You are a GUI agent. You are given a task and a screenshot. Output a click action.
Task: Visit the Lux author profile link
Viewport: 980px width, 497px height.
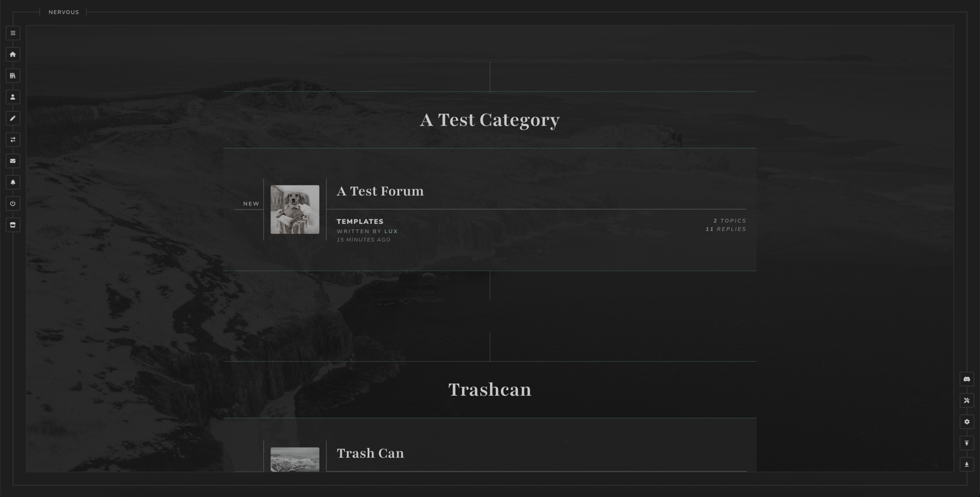391,231
